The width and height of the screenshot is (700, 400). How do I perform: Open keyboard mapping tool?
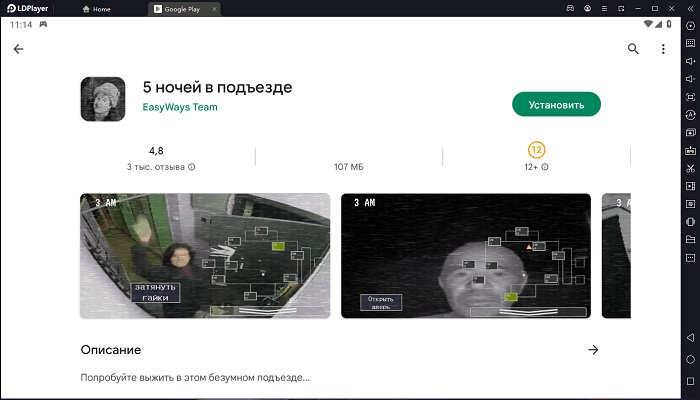[x=690, y=43]
